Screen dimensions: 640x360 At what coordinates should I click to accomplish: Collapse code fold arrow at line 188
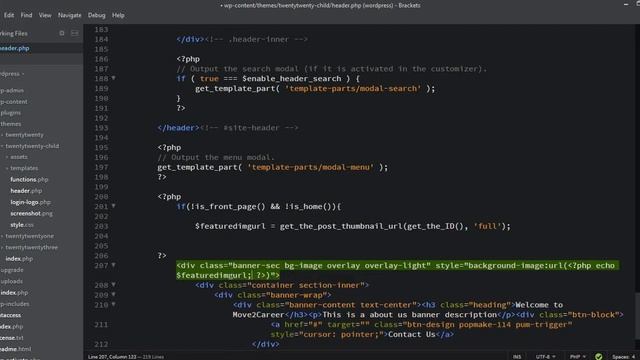(x=113, y=78)
